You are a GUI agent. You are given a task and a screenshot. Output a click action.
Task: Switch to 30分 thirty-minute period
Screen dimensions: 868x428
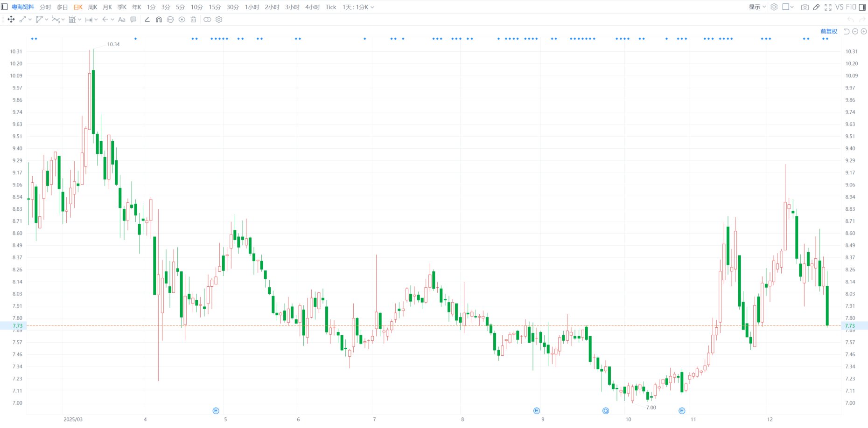click(x=233, y=7)
